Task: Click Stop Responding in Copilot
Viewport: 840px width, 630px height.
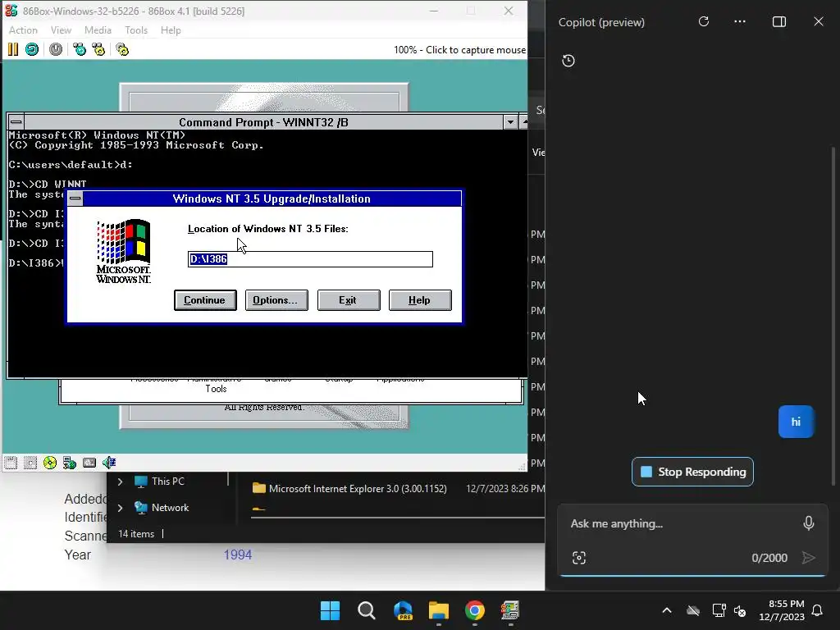Action: tap(692, 472)
